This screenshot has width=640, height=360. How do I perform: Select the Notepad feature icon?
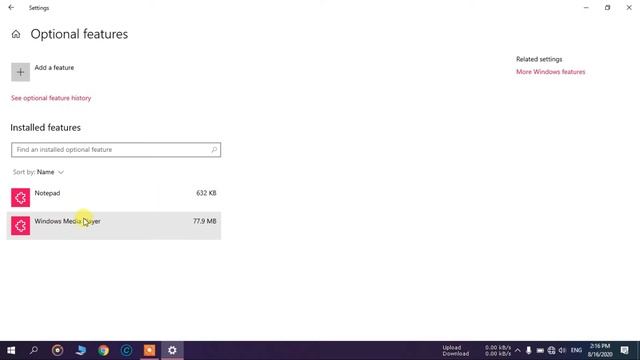[20, 198]
